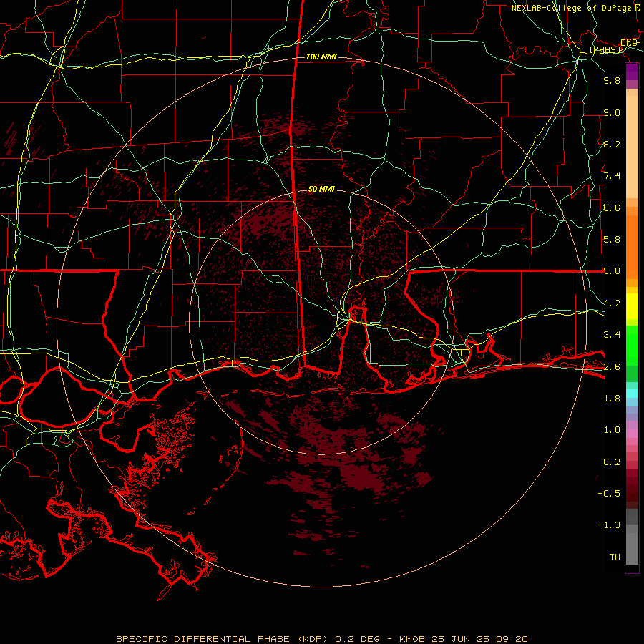644x644 pixels.
Task: Click the purple top segment of the color bar
Action: [x=632, y=72]
